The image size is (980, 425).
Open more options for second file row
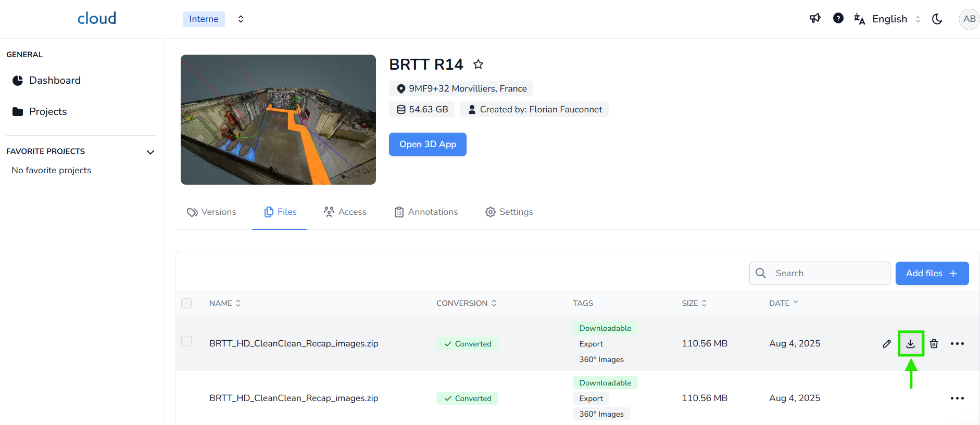(957, 398)
